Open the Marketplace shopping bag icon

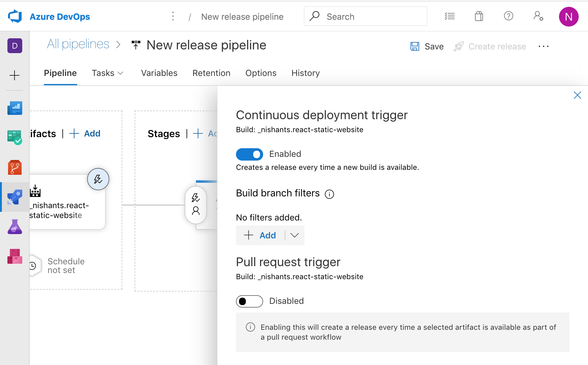[479, 16]
